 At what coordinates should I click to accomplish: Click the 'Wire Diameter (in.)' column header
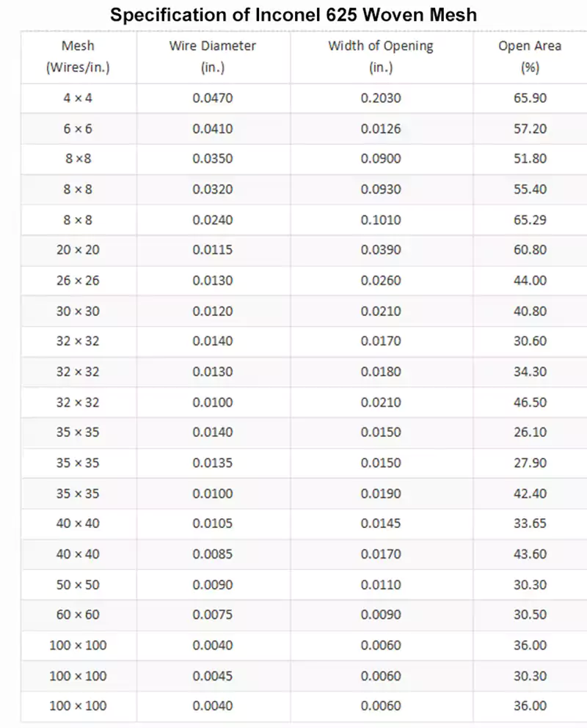coord(213,57)
